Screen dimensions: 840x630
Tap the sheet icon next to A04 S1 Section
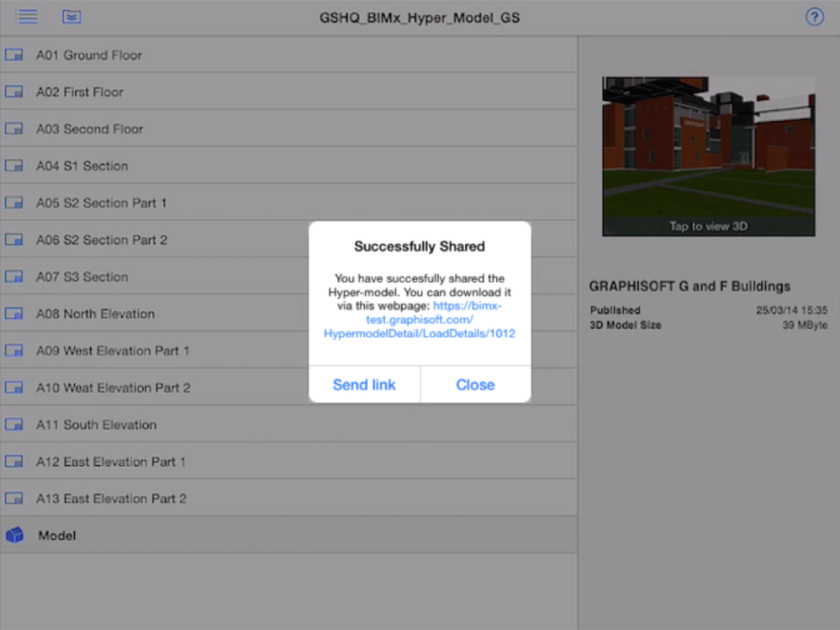coord(13,165)
